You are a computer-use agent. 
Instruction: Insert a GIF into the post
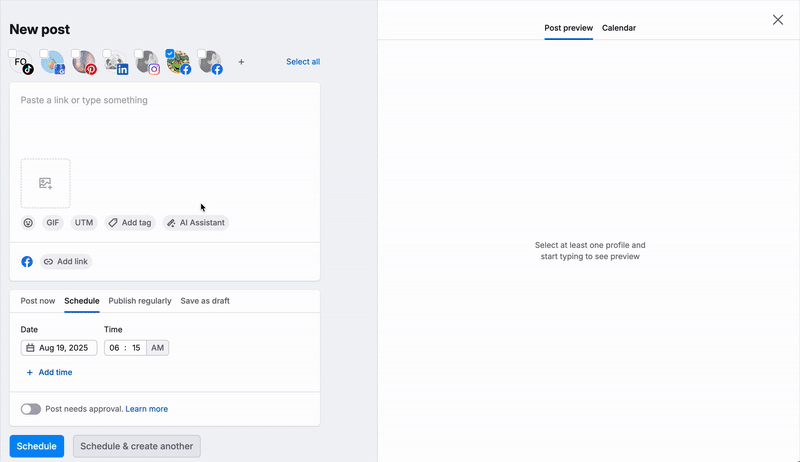(53, 223)
